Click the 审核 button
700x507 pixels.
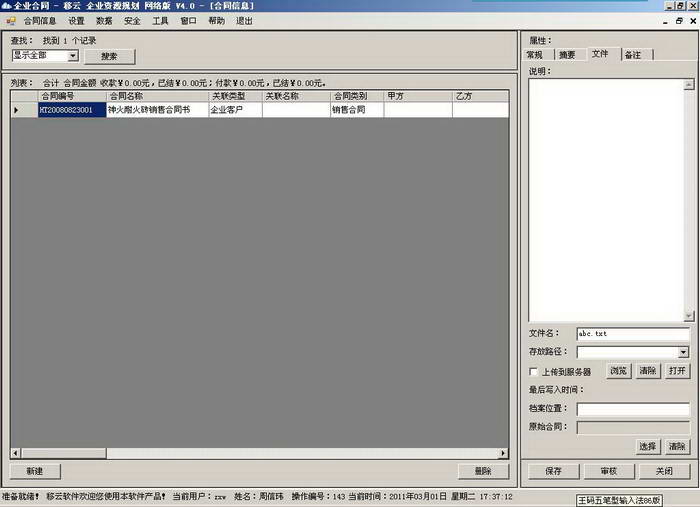coord(609,471)
